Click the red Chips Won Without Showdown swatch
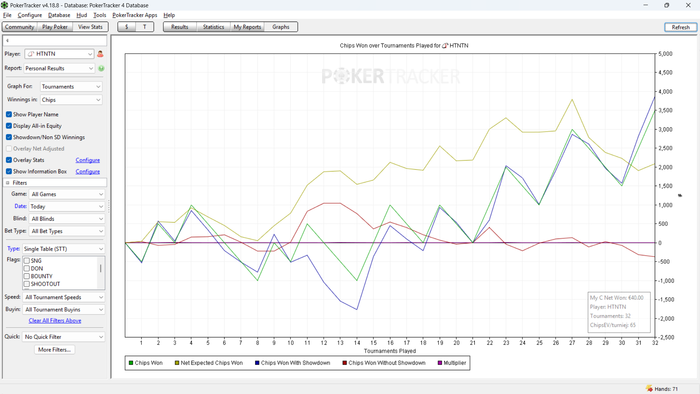This screenshot has width=700, height=394. pyautogui.click(x=345, y=363)
